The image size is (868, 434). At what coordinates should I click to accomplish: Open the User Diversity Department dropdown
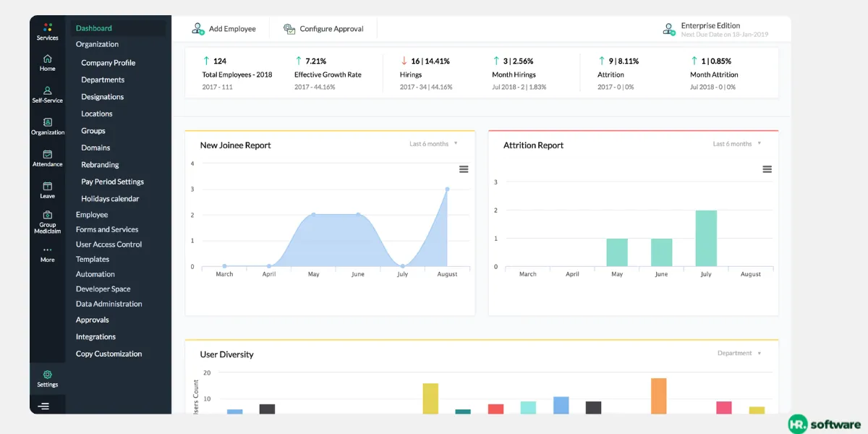point(739,353)
